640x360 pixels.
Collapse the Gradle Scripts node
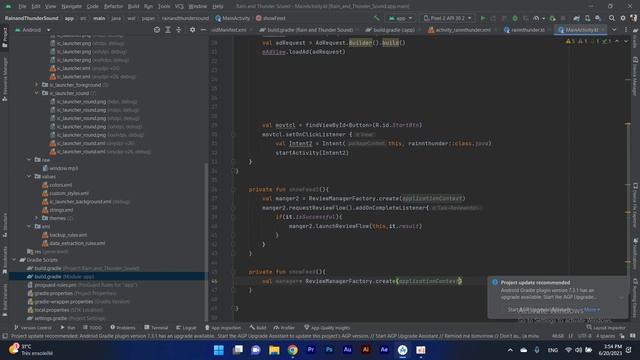pos(14,260)
